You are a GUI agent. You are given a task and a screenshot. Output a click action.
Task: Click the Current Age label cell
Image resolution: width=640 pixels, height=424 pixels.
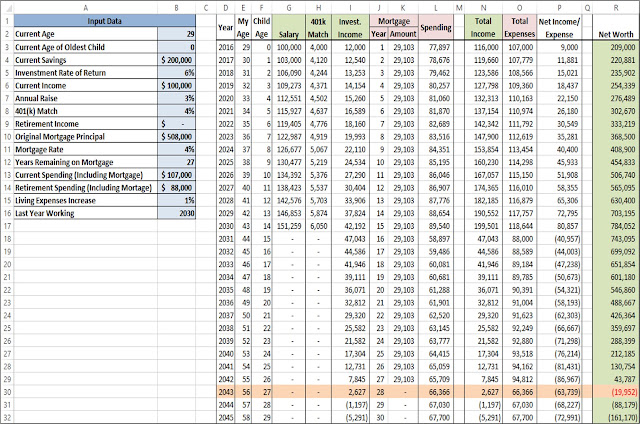coord(86,34)
